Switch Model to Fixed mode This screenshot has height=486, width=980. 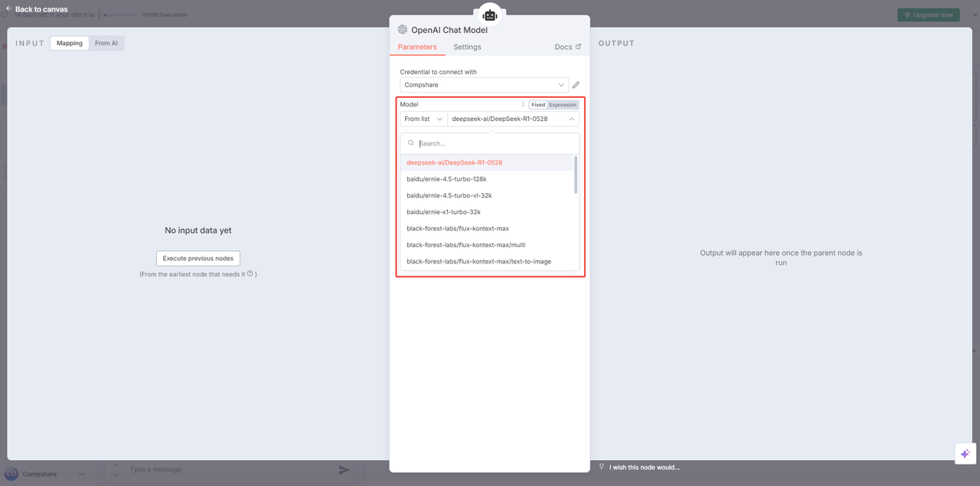click(538, 105)
